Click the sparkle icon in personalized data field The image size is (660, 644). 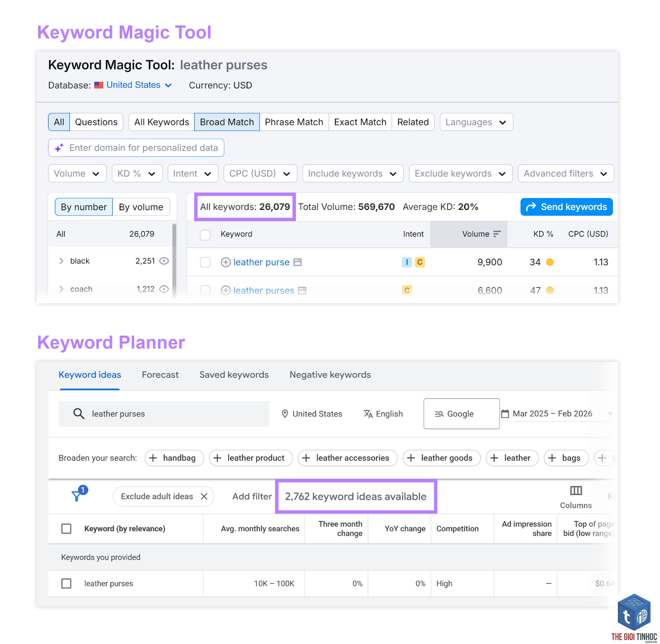click(x=59, y=148)
